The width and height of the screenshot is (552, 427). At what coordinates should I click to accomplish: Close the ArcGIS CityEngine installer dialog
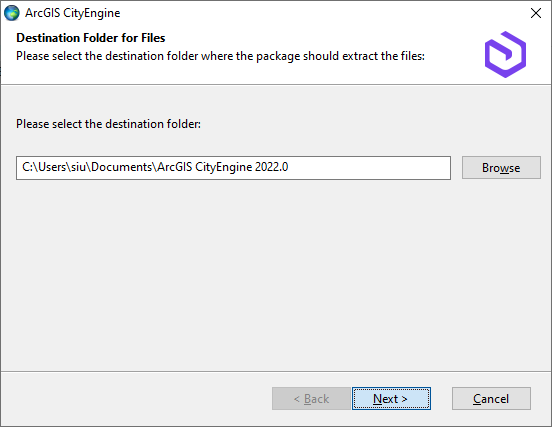[x=536, y=13]
